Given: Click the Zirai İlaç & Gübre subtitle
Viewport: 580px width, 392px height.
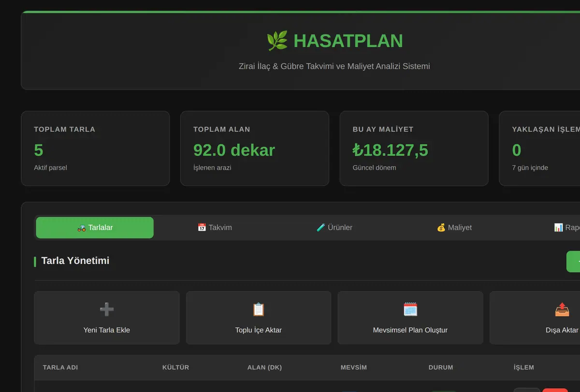Looking at the screenshot, I should (334, 66).
